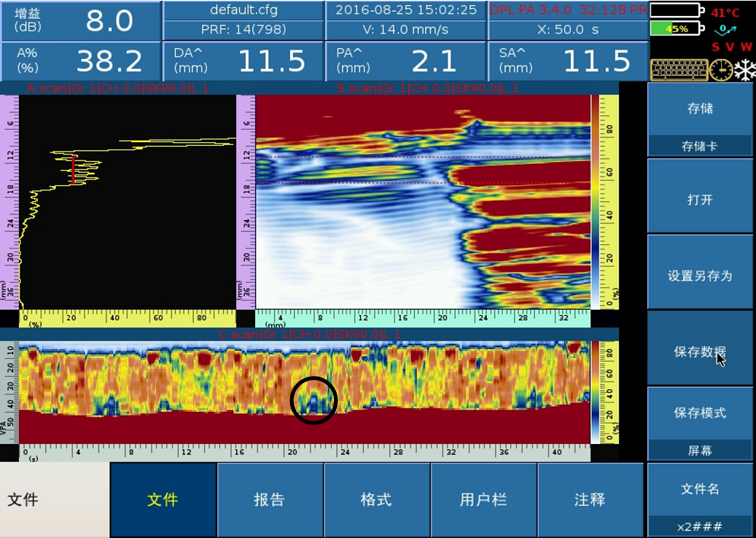Change the 保存模式 save mode setting

click(x=700, y=424)
